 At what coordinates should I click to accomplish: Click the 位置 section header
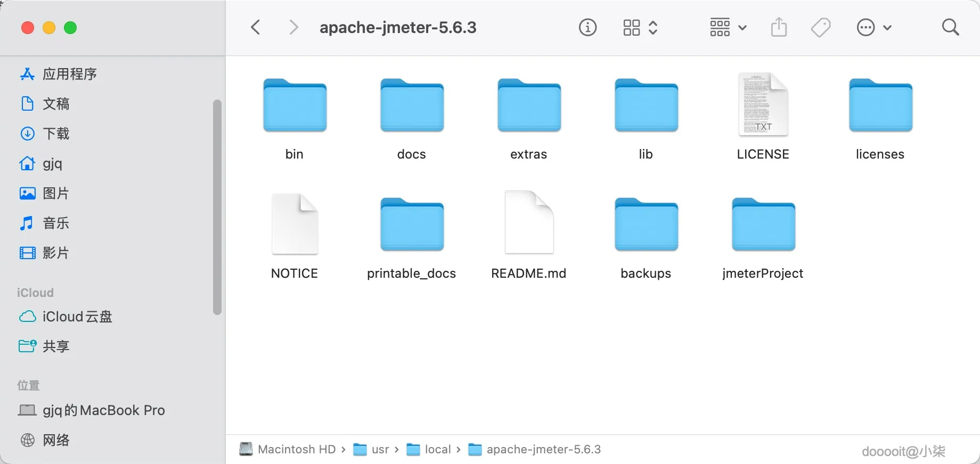(28, 385)
